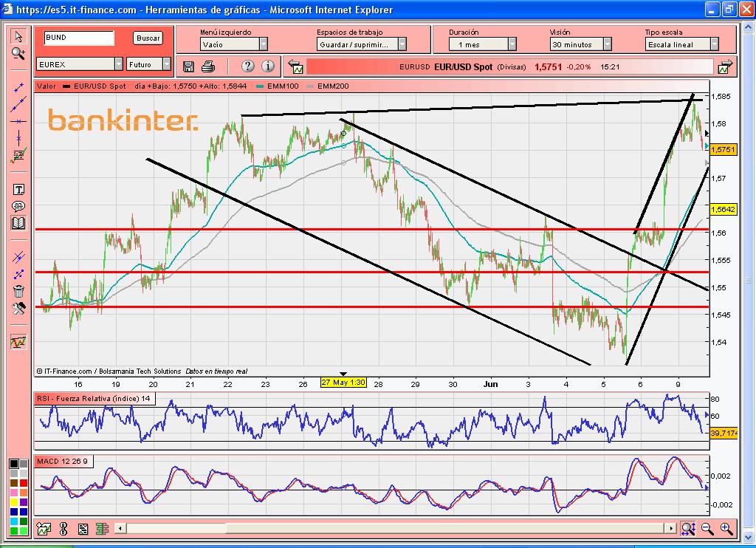756x548 pixels.
Task: Select the dashed line object tool
Action: click(x=18, y=275)
